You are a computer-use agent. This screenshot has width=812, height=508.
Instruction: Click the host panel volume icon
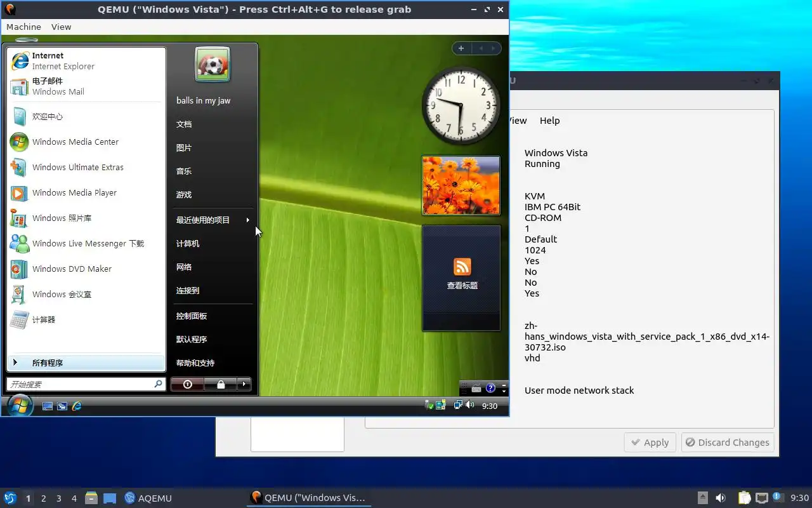721,498
